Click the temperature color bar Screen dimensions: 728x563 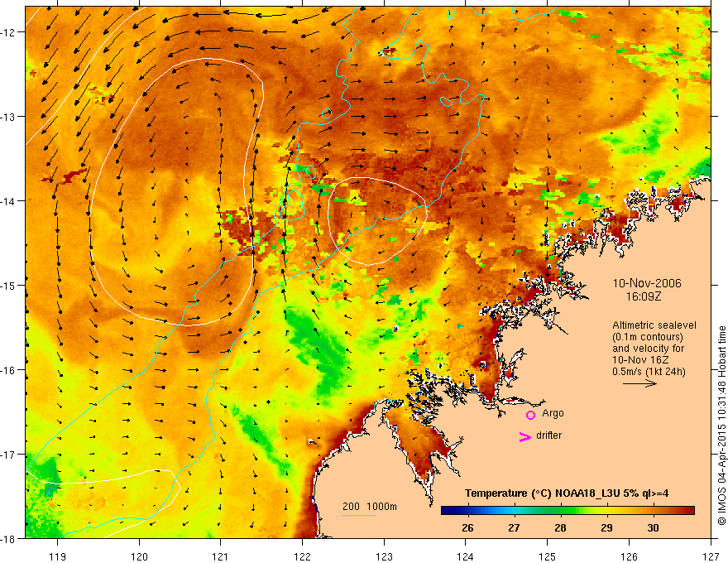click(x=568, y=511)
